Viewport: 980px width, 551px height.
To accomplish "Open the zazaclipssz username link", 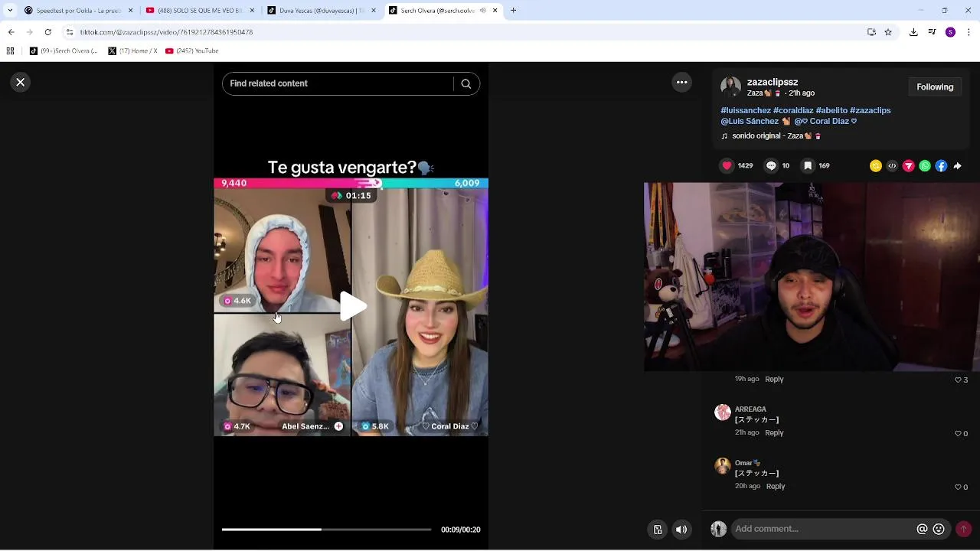I will coord(773,82).
